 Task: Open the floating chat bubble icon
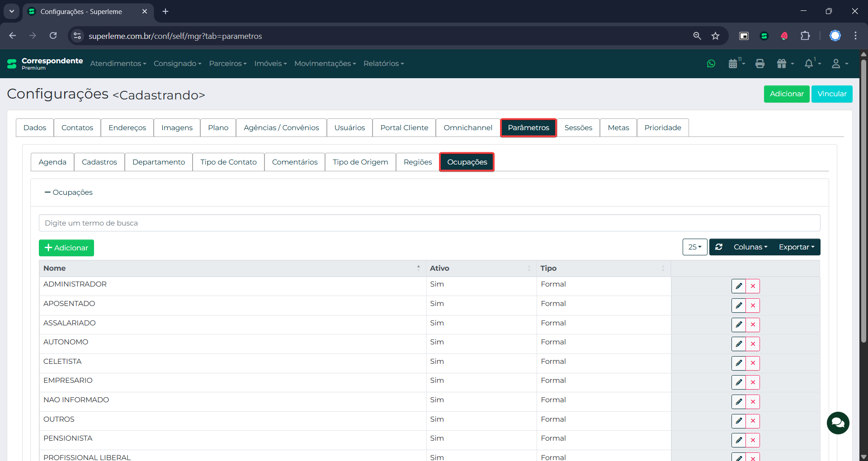[838, 423]
